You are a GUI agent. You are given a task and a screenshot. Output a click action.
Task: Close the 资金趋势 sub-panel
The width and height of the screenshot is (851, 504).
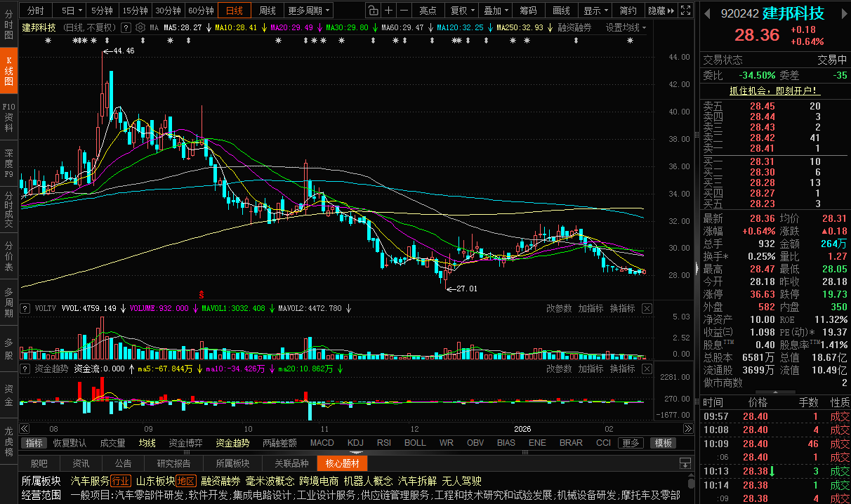[647, 369]
